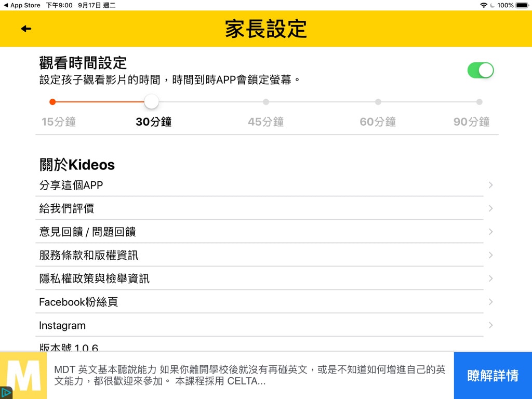Choose the 90分鐘 time limit dot
The height and width of the screenshot is (399, 532).
[x=479, y=102]
